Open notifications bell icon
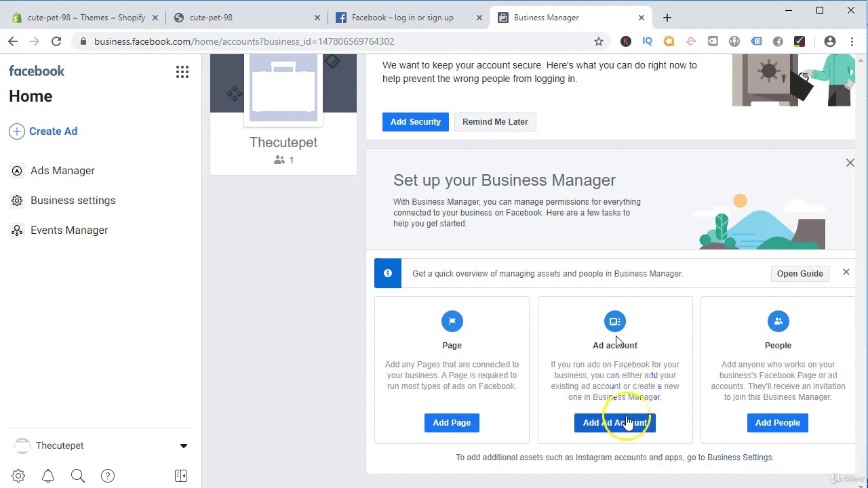Image resolution: width=868 pixels, height=488 pixels. pyautogui.click(x=48, y=476)
